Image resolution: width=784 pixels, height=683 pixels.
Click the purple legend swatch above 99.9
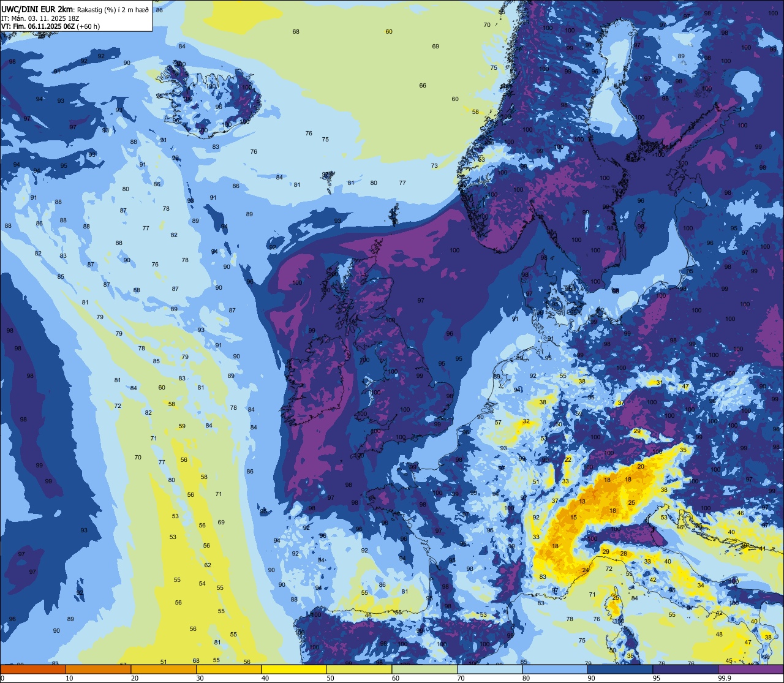[x=751, y=669]
